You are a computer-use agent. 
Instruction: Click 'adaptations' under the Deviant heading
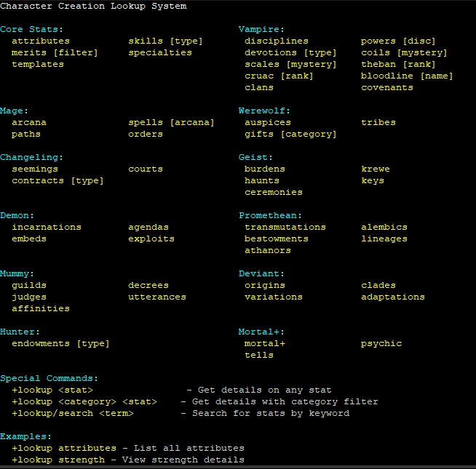tap(392, 297)
